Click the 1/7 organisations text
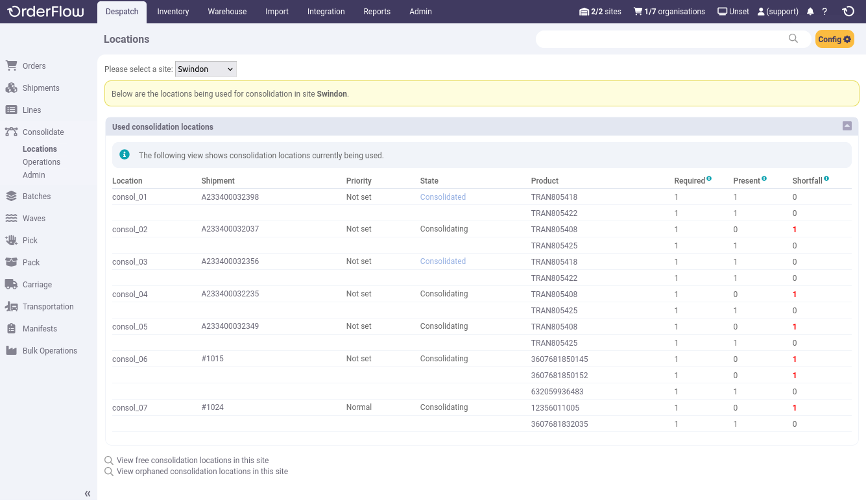866x504 pixels. click(675, 12)
